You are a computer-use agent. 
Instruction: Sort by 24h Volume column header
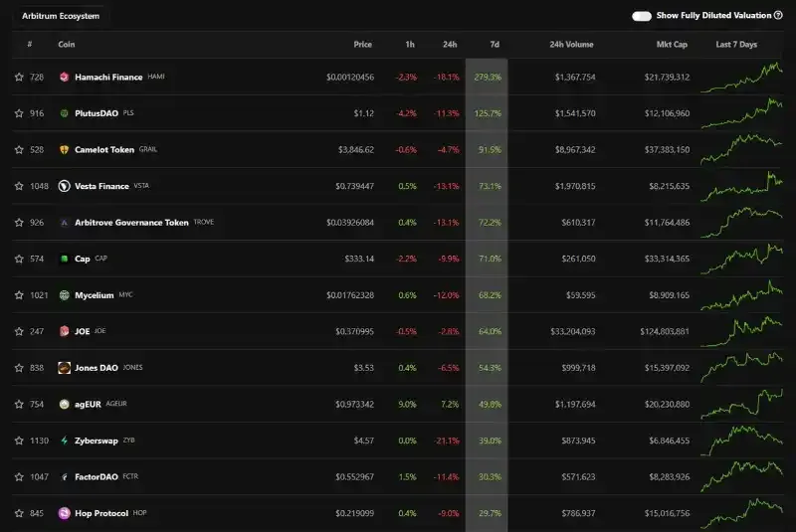tap(571, 45)
